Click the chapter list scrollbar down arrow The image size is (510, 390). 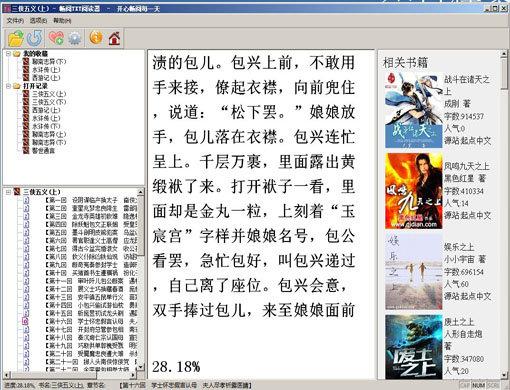click(141, 367)
